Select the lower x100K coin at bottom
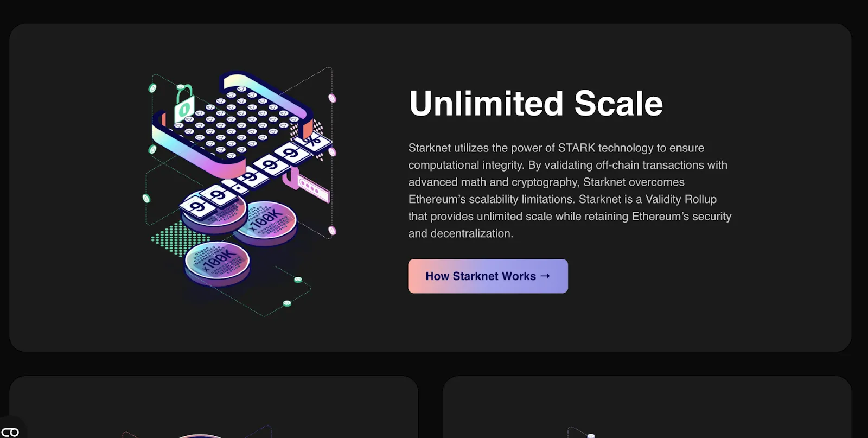Screen dimensions: 868x438 [x=217, y=264]
